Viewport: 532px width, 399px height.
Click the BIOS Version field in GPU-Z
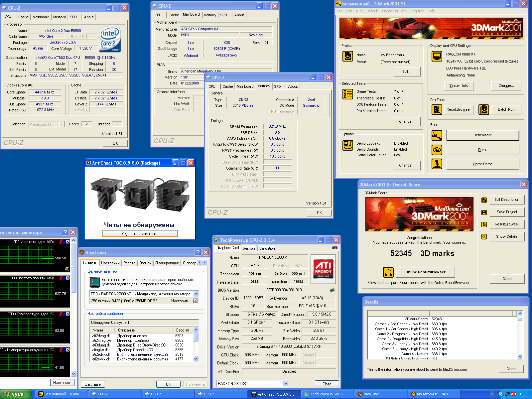tap(285, 290)
